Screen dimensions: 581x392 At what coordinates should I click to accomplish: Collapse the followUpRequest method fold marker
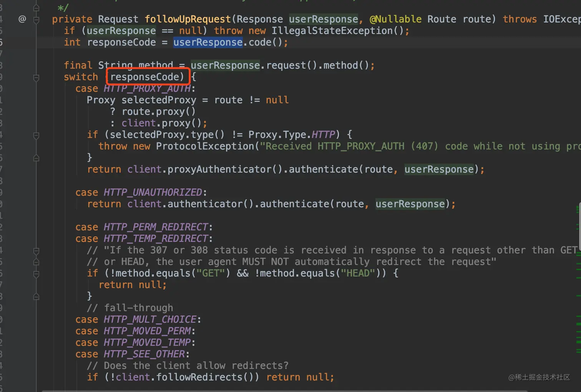[x=36, y=20]
